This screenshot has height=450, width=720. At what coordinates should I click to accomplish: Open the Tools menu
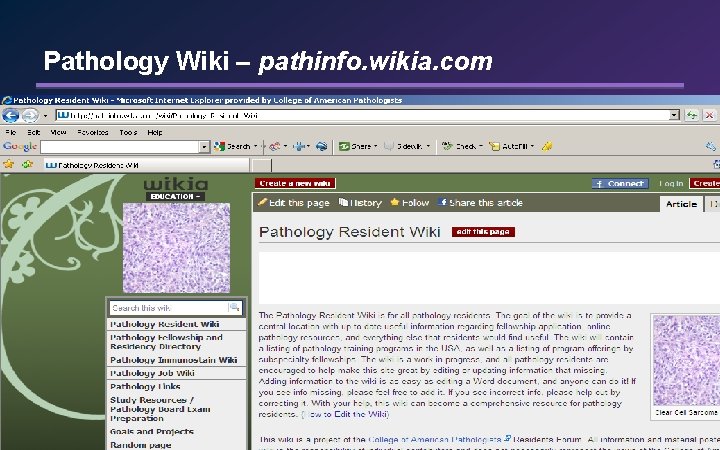[128, 132]
